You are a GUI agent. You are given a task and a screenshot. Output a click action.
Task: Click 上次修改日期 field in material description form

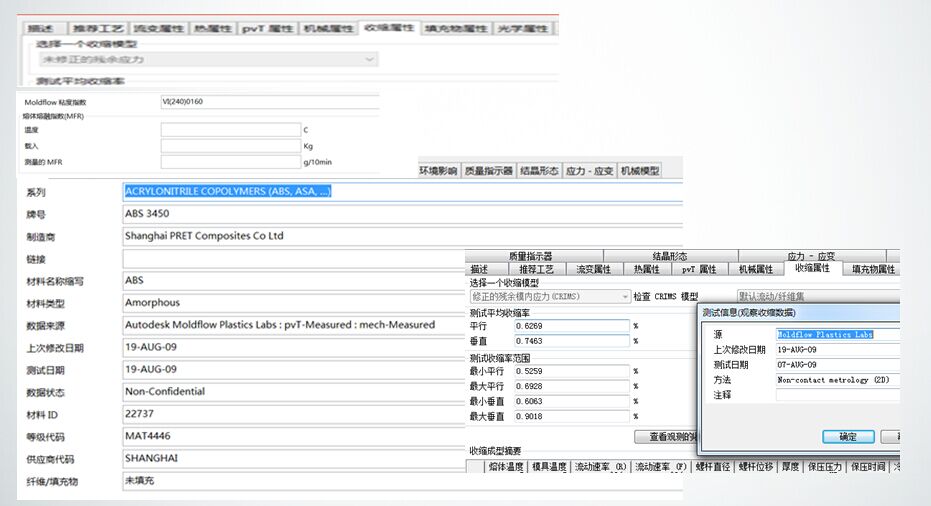pyautogui.click(x=294, y=347)
